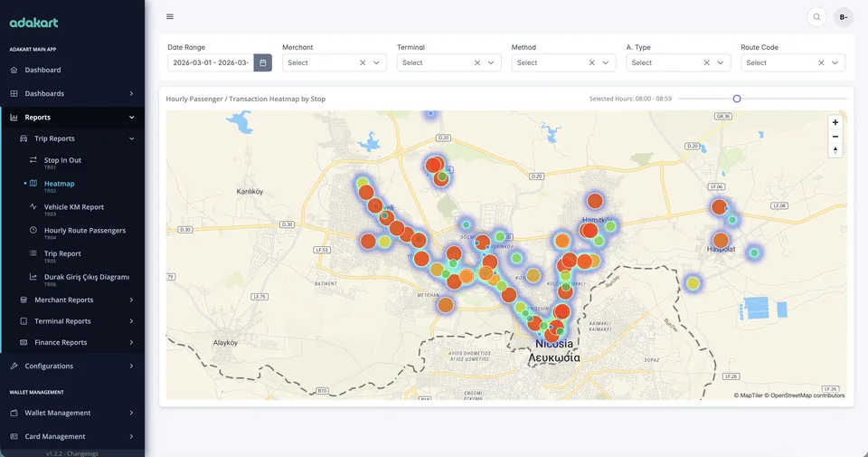Click the Stop In Out arrows icon
The width and height of the screenshot is (868, 457).
click(x=33, y=159)
